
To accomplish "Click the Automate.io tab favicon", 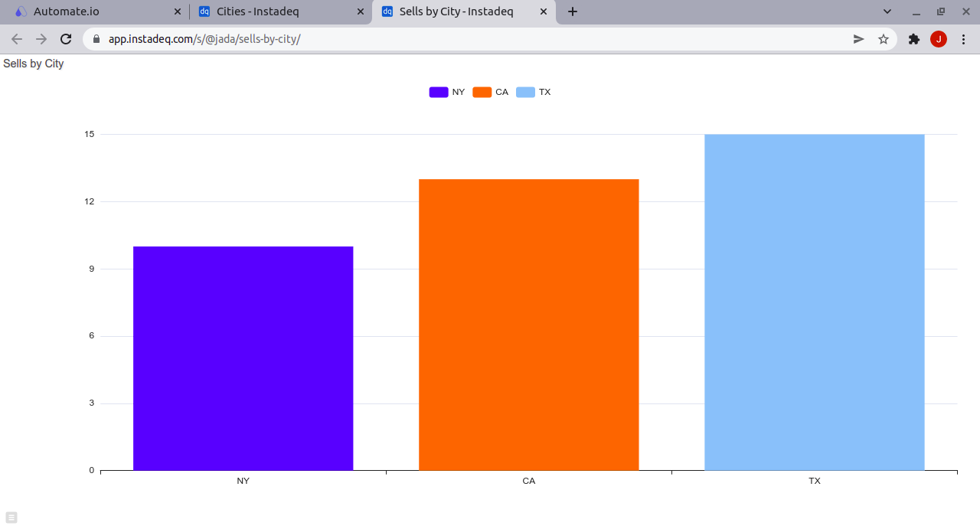I will click(x=21, y=11).
